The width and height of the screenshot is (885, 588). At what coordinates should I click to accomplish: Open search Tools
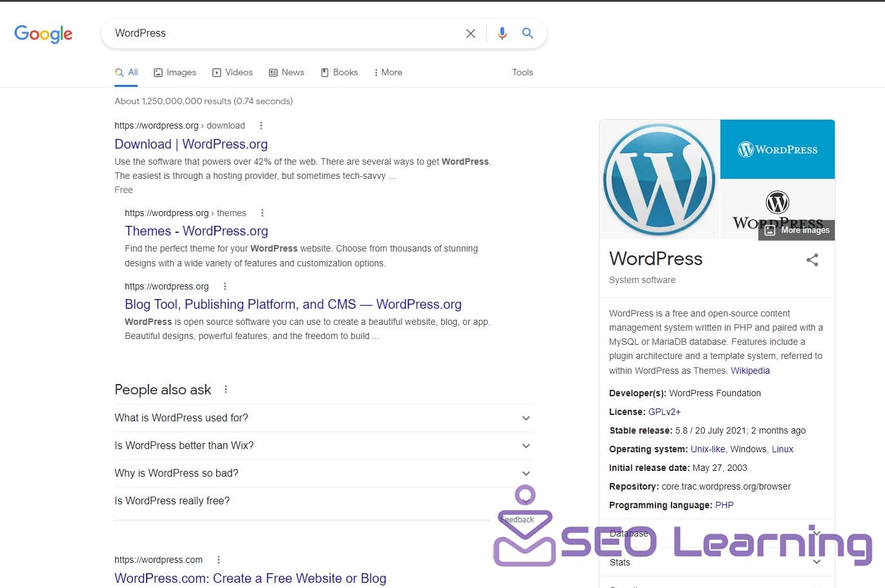[x=522, y=73]
